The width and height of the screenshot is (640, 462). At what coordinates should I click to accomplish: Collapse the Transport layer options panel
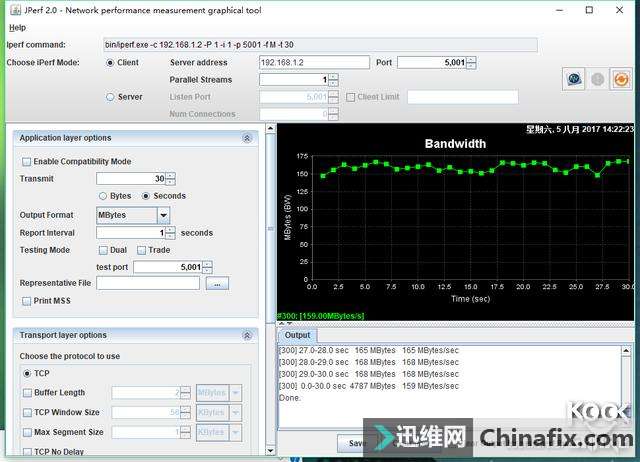coord(247,335)
